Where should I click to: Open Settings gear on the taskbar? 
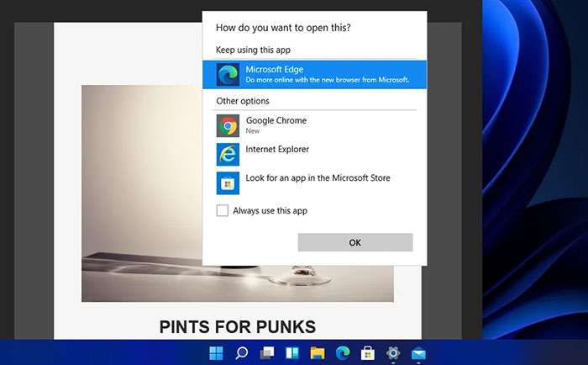tap(393, 353)
